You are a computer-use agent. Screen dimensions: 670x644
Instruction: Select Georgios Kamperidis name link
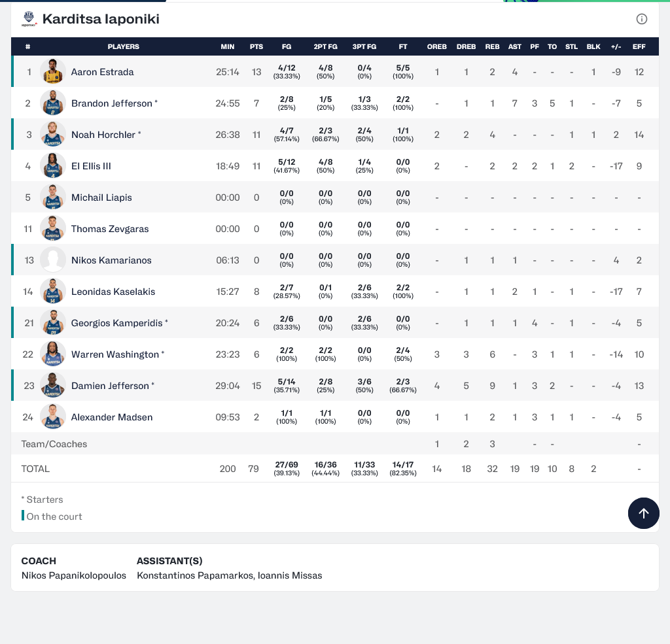pyautogui.click(x=116, y=323)
